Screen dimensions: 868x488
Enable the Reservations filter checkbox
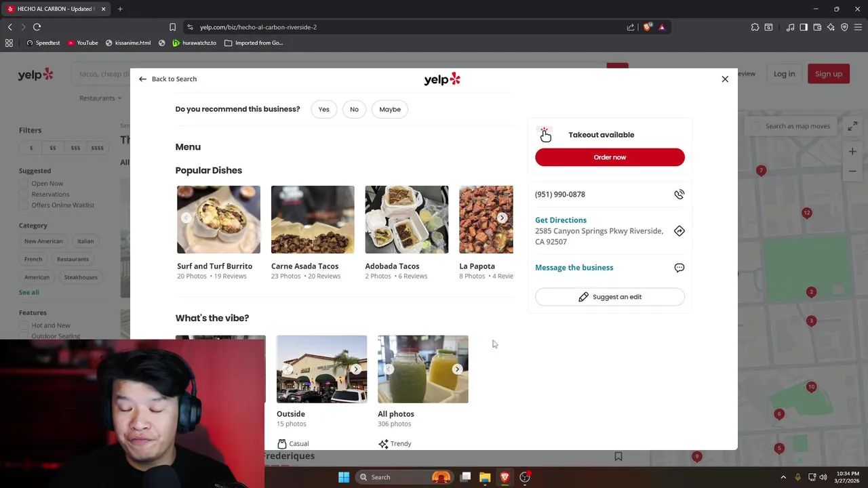[24, 195]
